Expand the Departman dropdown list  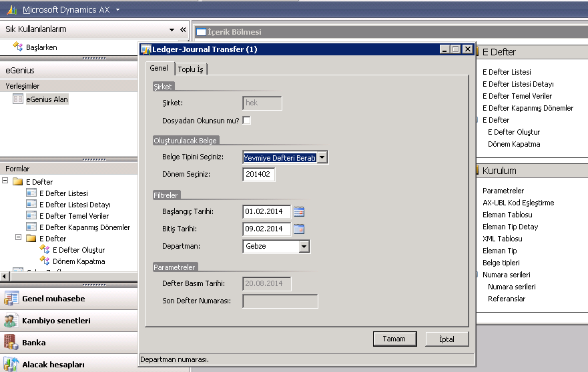pyautogui.click(x=304, y=247)
